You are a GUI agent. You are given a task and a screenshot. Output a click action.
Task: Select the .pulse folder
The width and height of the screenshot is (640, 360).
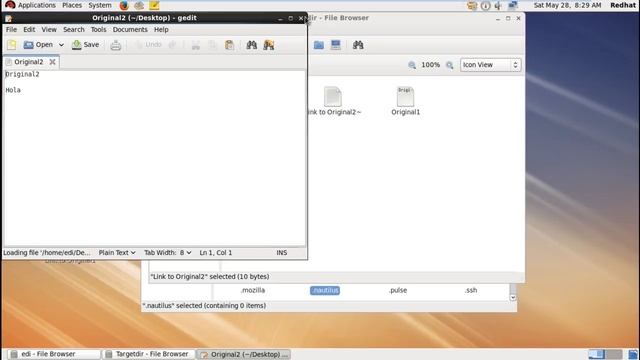click(398, 290)
